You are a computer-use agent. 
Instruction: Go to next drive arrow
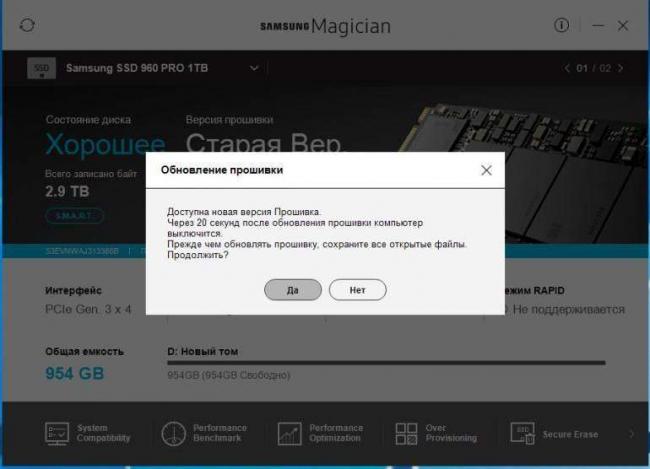point(621,68)
